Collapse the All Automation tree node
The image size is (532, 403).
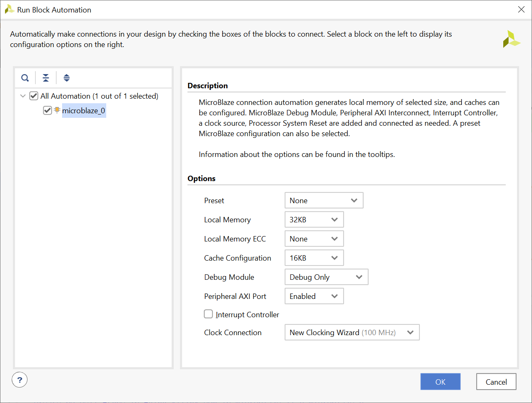[x=23, y=96]
